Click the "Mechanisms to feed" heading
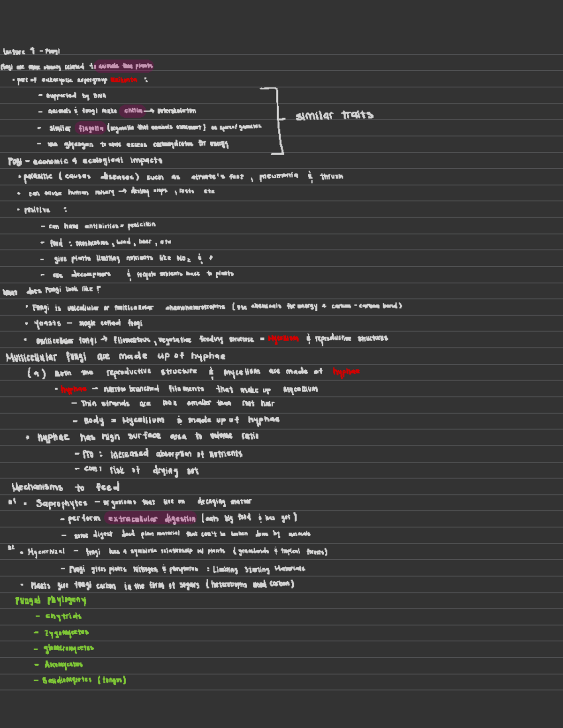 tap(65, 487)
